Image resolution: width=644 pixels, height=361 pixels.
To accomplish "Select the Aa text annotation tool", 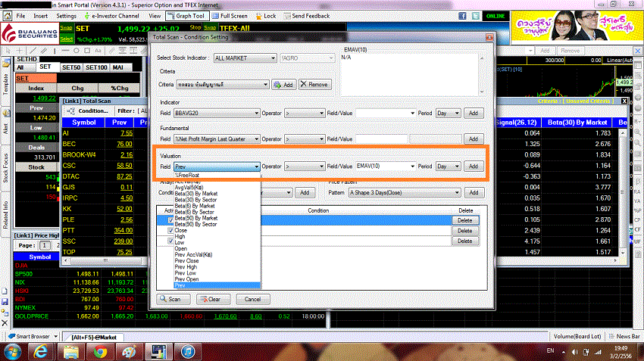I will 98,51.
